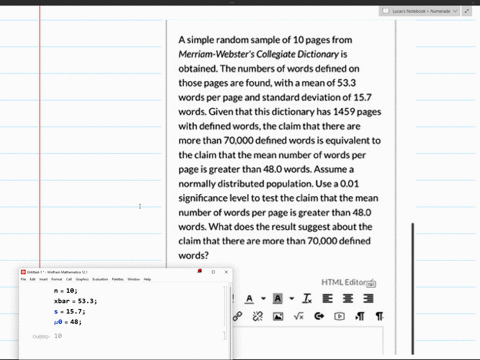Click the background color A icon
This screenshot has height=360, width=480.
click(278, 298)
